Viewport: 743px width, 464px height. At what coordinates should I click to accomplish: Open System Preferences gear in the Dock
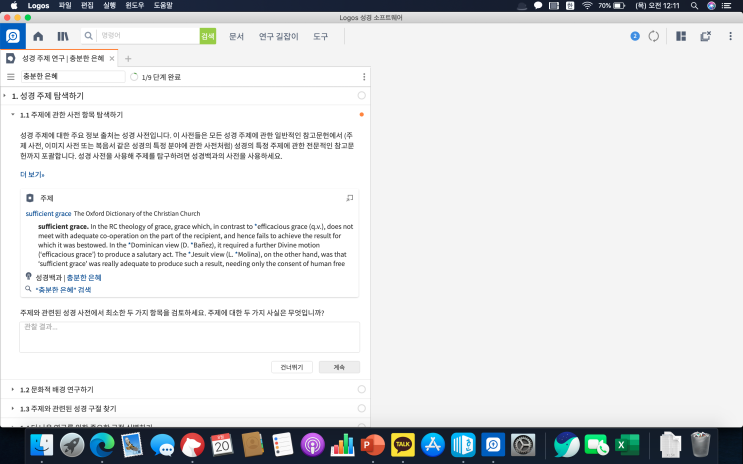(x=523, y=445)
